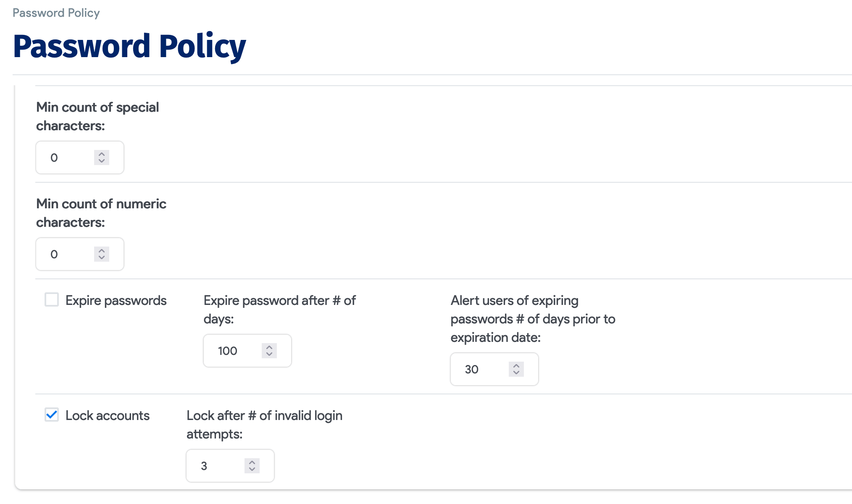Increment the expiration alert days stepper
852x504 pixels.
click(515, 366)
